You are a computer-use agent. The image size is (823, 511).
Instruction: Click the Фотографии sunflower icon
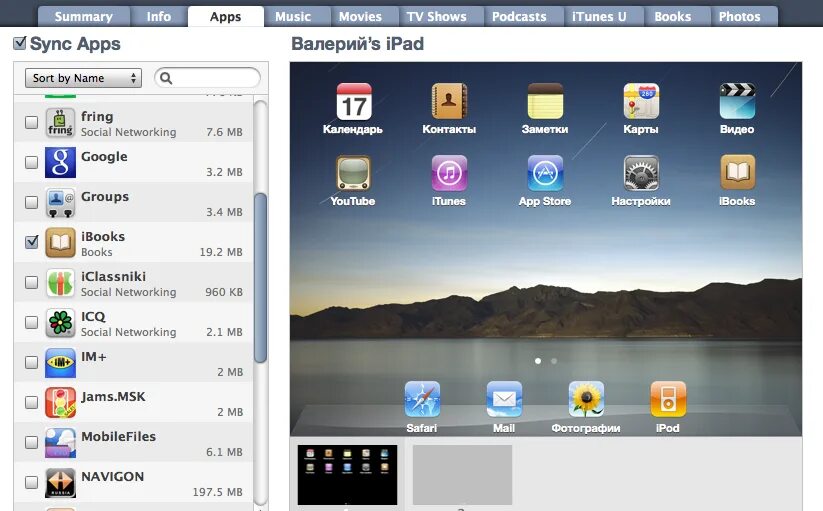click(586, 400)
